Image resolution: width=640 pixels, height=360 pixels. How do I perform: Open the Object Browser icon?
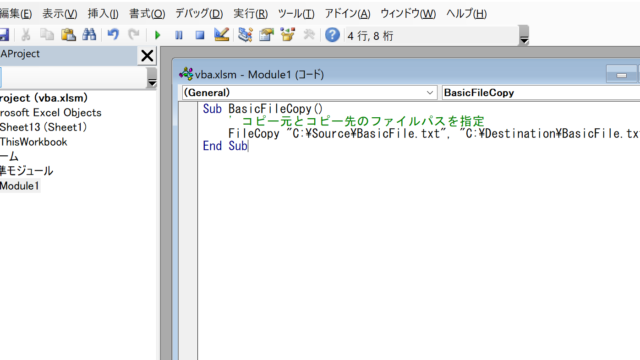[x=287, y=35]
